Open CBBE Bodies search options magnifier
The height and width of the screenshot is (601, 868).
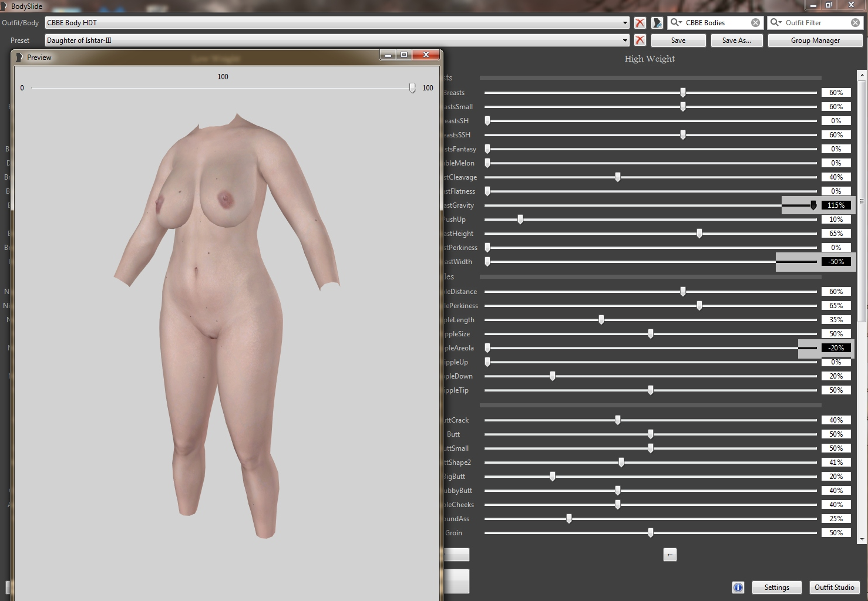point(676,22)
